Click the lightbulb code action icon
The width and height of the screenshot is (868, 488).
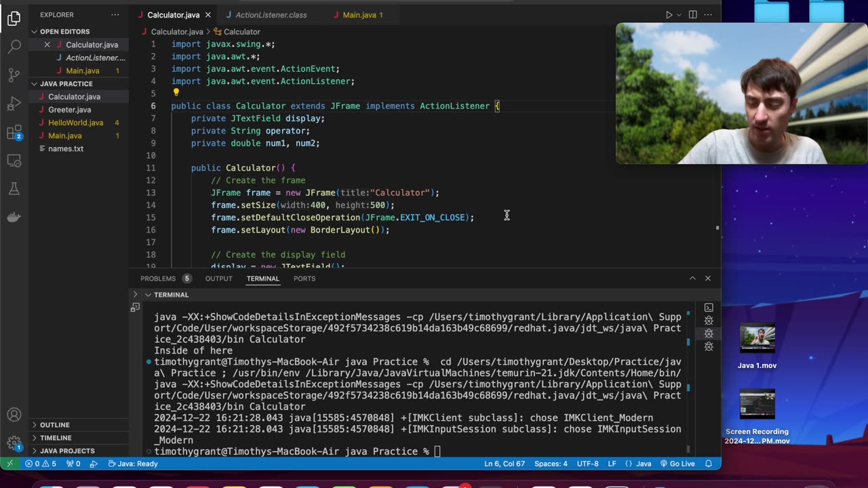(176, 93)
